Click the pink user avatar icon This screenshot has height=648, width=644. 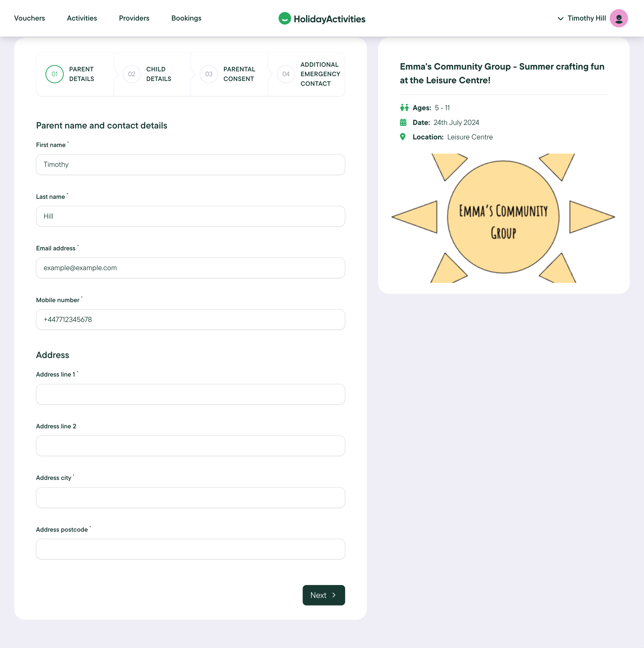point(619,19)
